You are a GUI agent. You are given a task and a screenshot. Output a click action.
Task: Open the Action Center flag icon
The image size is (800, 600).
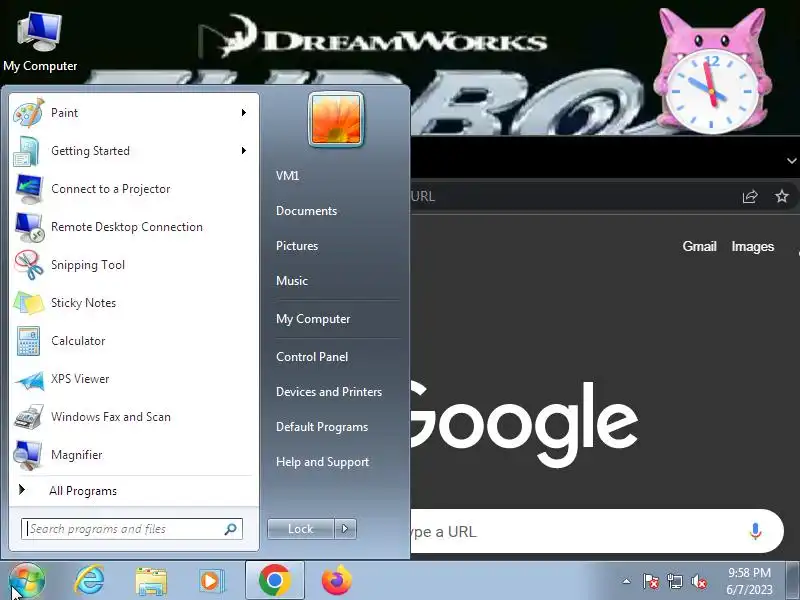(x=651, y=581)
